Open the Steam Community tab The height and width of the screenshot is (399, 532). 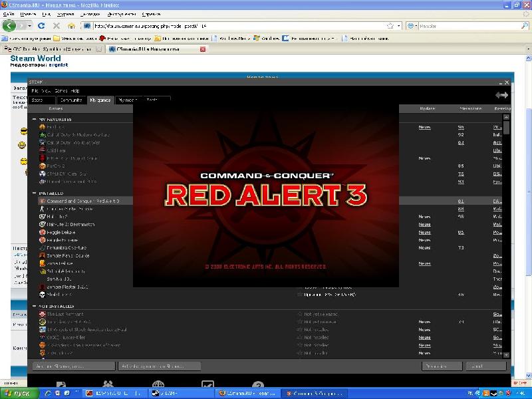(x=71, y=100)
